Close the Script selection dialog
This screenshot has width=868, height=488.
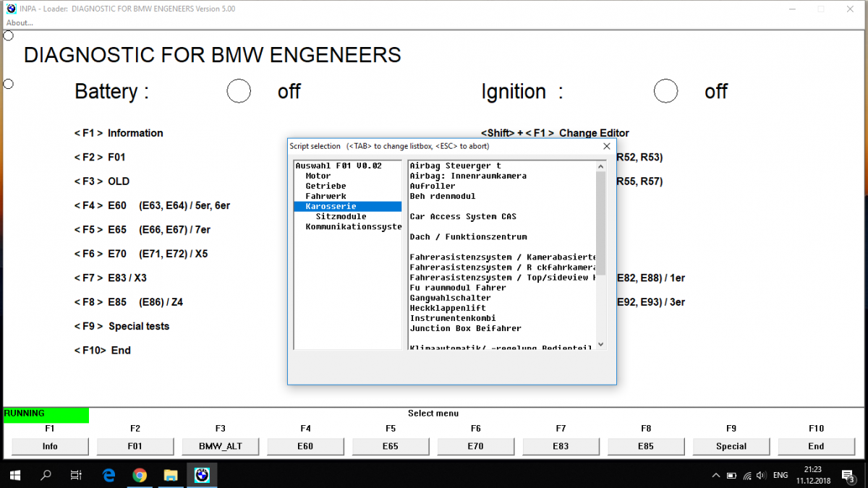click(x=607, y=146)
